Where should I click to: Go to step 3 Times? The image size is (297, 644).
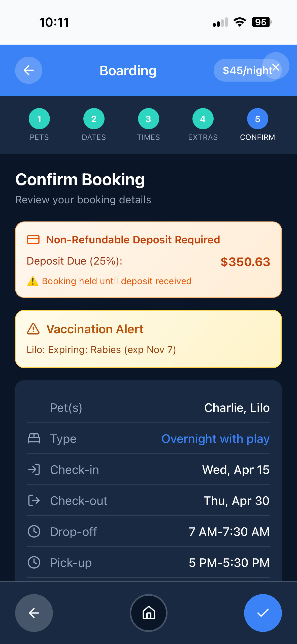(148, 119)
